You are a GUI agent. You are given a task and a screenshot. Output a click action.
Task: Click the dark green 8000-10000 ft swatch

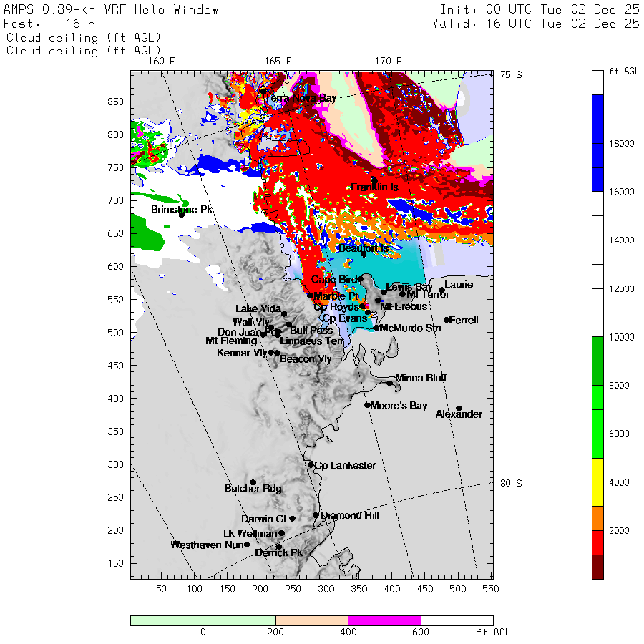[x=598, y=361]
